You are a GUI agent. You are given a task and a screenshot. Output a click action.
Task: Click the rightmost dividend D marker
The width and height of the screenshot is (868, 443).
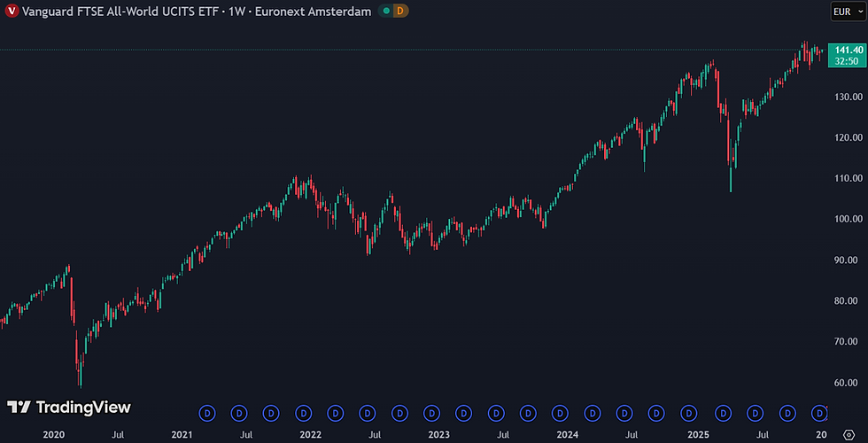coord(819,413)
